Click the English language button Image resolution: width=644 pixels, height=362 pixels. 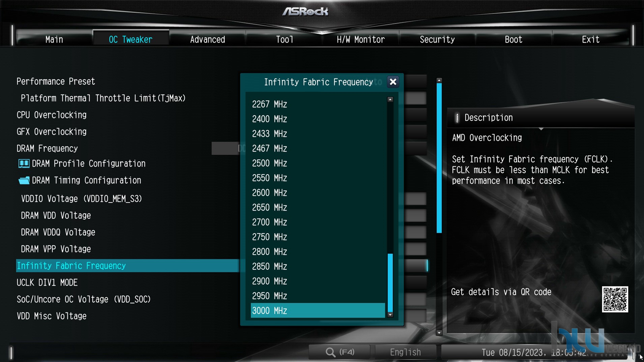pos(405,352)
